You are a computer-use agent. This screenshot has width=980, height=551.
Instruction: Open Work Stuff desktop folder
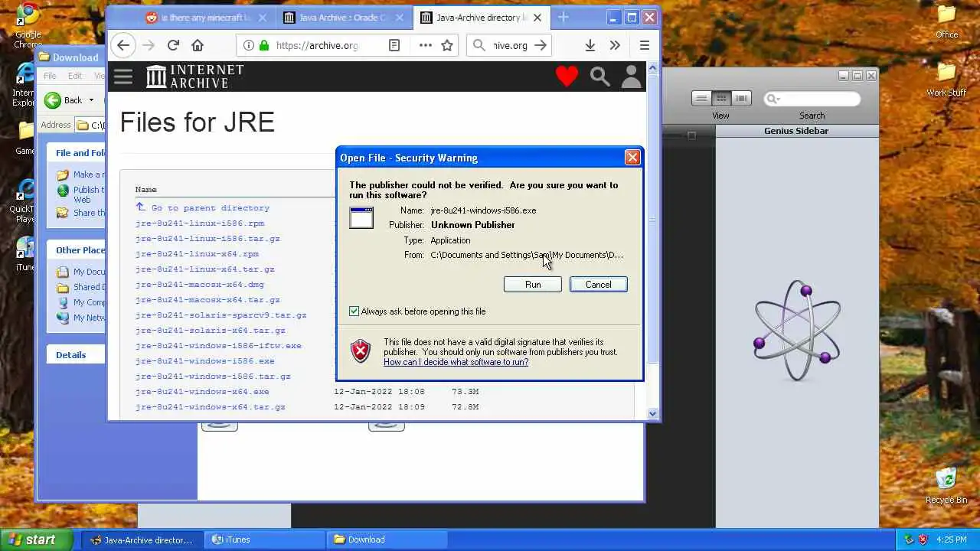[946, 80]
